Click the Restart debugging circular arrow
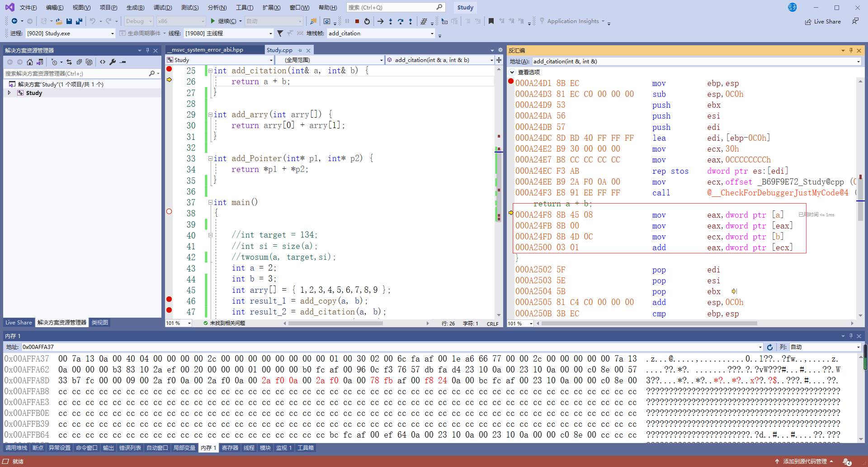This screenshot has width=868, height=467. [367, 21]
